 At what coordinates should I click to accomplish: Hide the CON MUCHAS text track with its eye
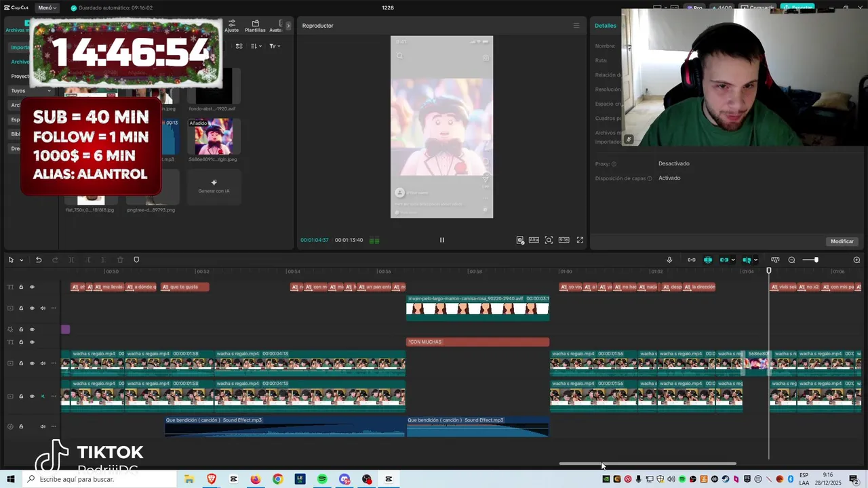32,342
